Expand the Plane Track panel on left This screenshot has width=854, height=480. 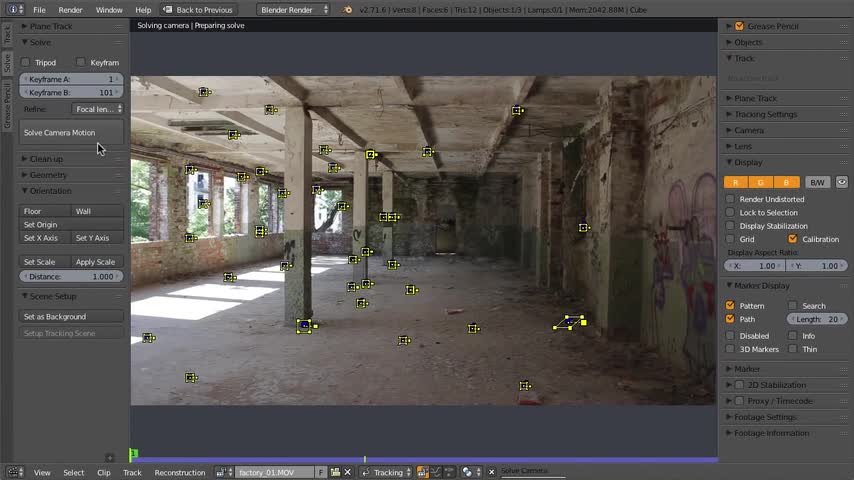pyautogui.click(x=51, y=26)
